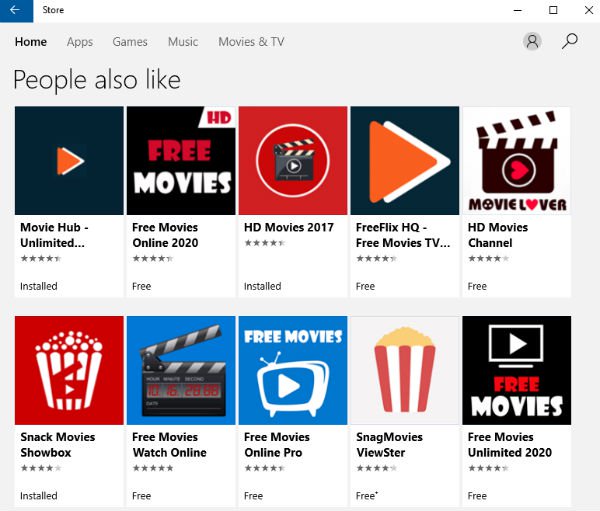Go to the Games tab
Image resolution: width=600 pixels, height=511 pixels.
tap(130, 42)
